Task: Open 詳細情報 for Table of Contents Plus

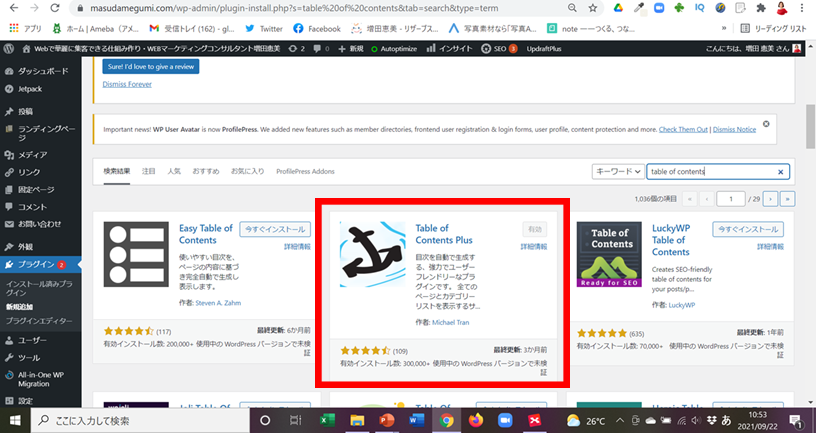Action: point(533,247)
